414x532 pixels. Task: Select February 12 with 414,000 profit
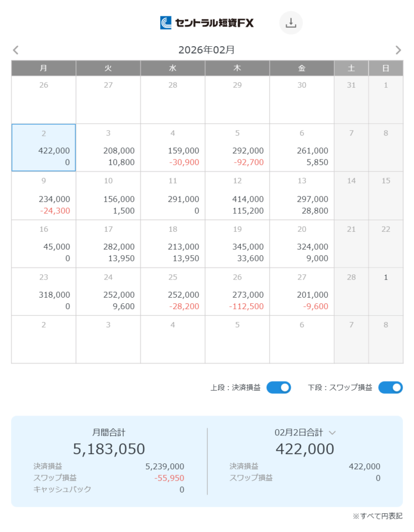click(x=237, y=196)
